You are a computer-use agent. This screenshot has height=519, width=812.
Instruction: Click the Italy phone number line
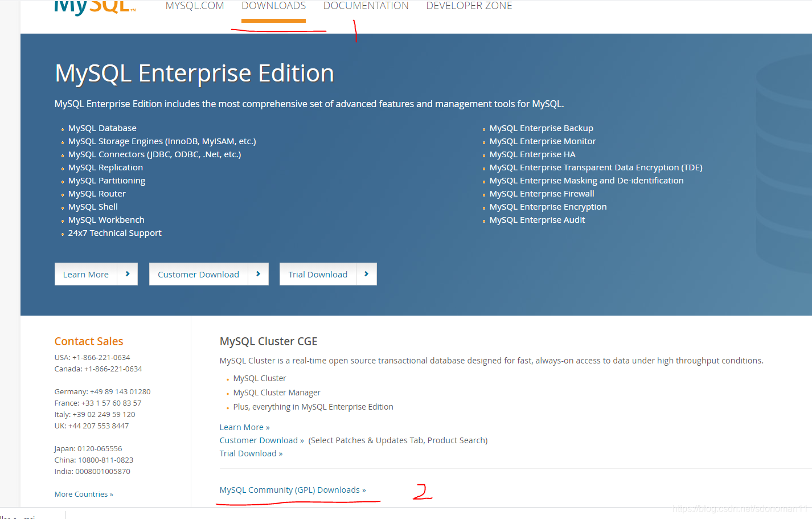coord(95,415)
